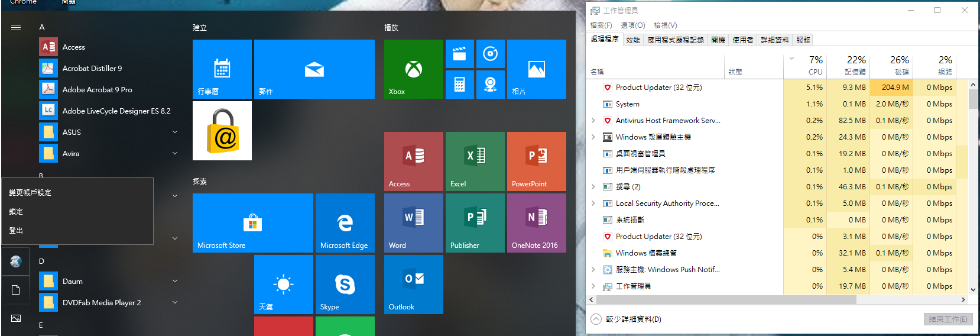
Task: Open the 檢視(V) menu in Task Manager
Action: 665,25
